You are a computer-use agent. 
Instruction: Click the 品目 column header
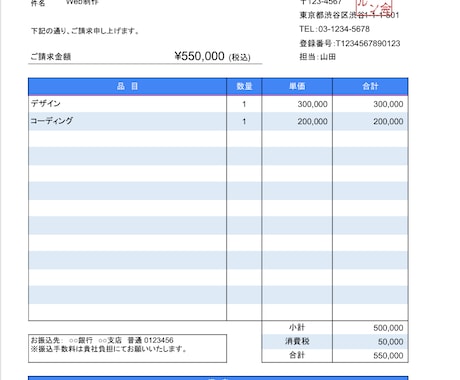127,87
